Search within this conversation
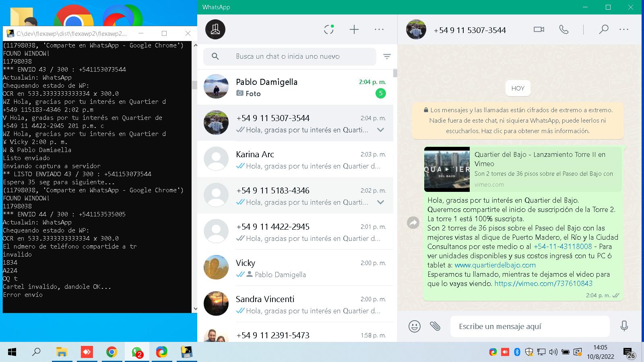The image size is (644, 362). pyautogui.click(x=603, y=29)
